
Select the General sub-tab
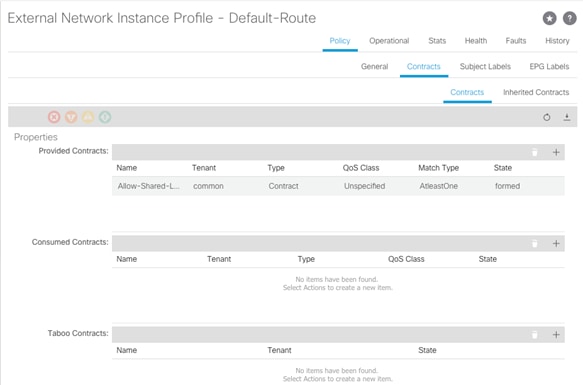pyautogui.click(x=374, y=66)
